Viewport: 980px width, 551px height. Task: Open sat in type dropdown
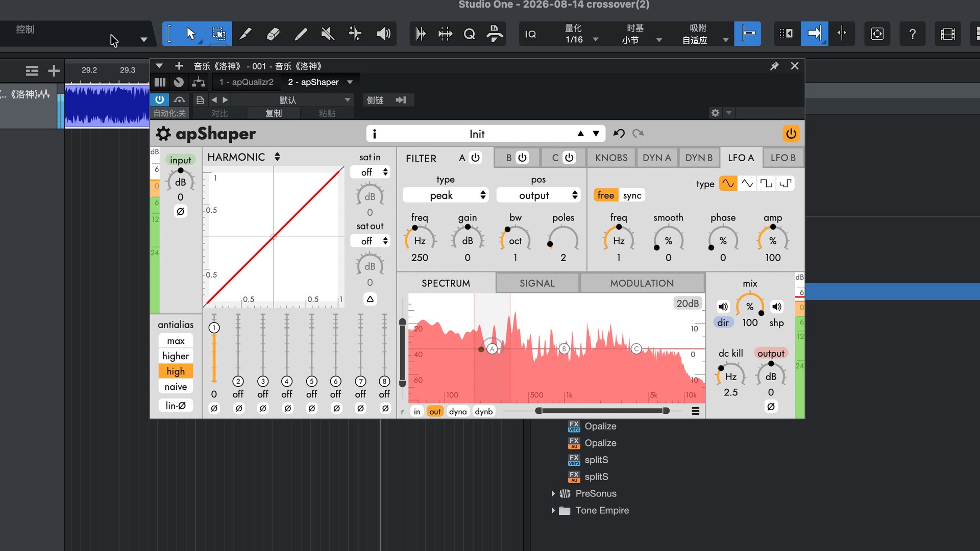(371, 172)
